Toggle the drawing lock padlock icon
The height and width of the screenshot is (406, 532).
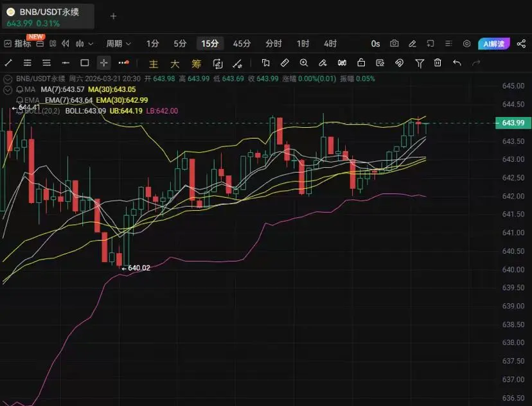click(361, 63)
